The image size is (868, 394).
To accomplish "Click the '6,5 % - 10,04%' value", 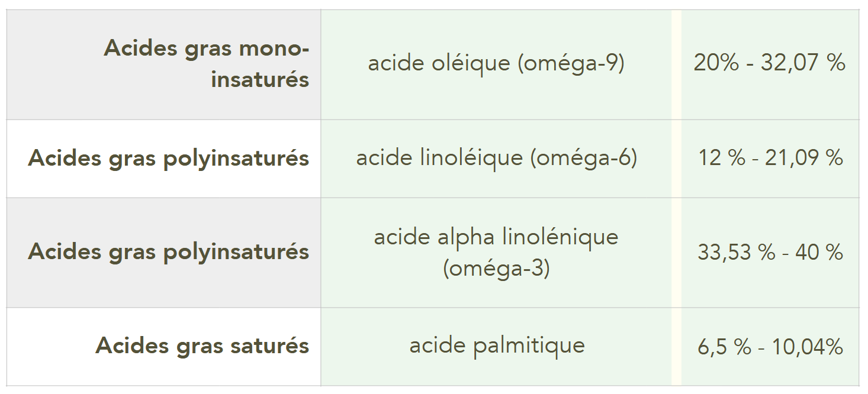I will pos(770,347).
